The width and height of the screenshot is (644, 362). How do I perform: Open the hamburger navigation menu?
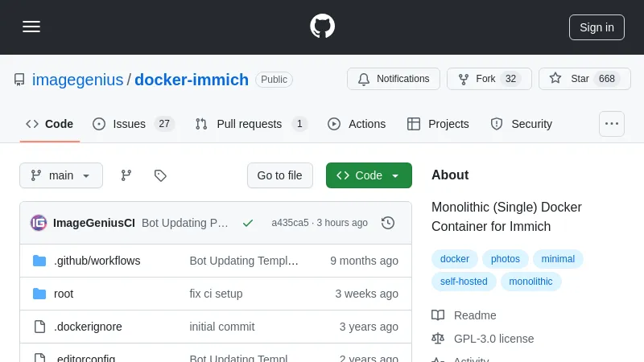click(x=31, y=27)
